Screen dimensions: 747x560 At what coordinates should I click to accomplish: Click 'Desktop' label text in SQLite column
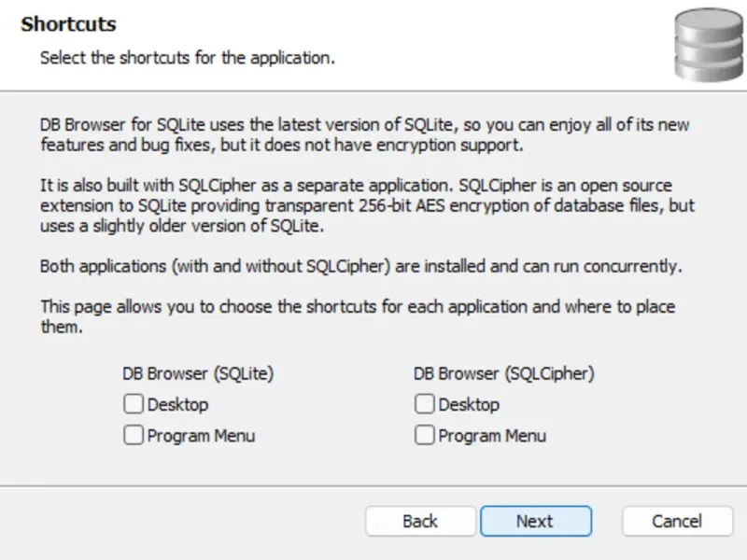[177, 404]
